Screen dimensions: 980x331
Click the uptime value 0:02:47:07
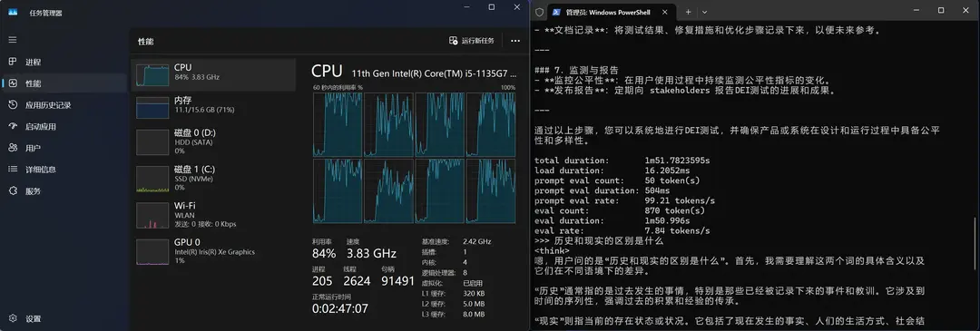(340, 308)
